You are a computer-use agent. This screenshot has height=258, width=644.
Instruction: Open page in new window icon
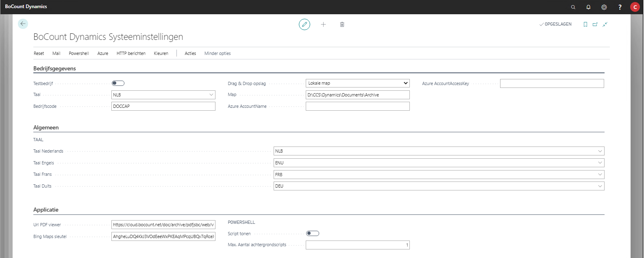(x=595, y=24)
